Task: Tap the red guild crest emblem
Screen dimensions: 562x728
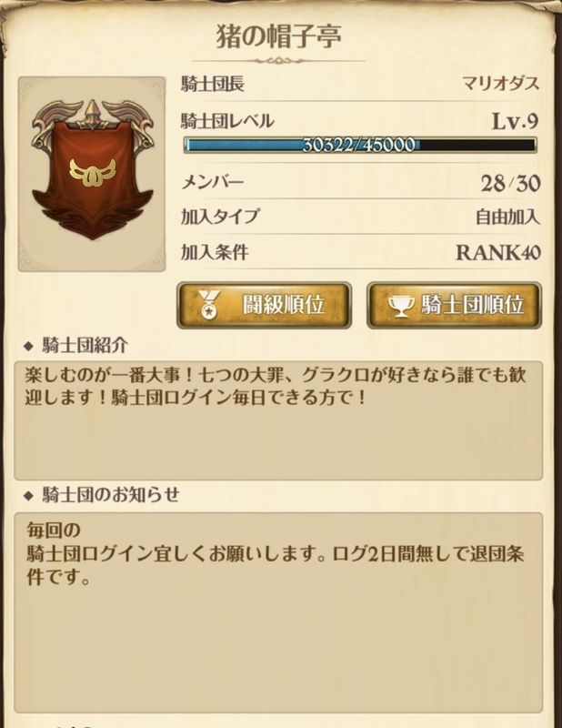Action: pyautogui.click(x=92, y=170)
